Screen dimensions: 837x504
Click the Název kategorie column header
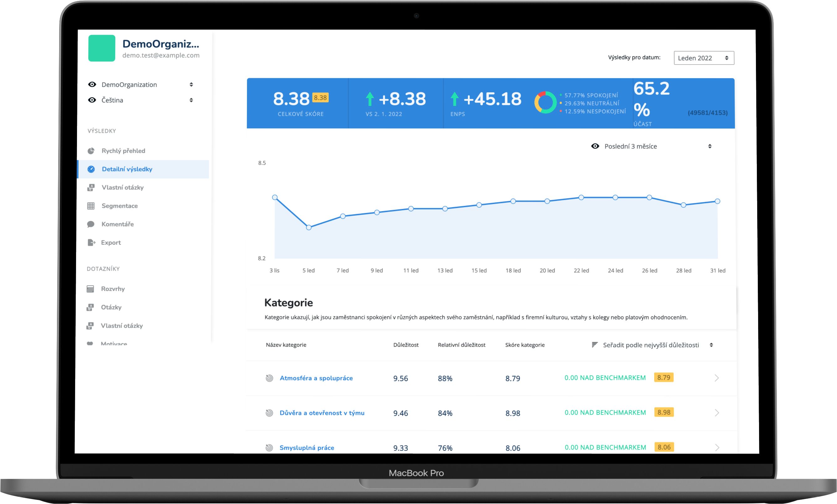(286, 345)
